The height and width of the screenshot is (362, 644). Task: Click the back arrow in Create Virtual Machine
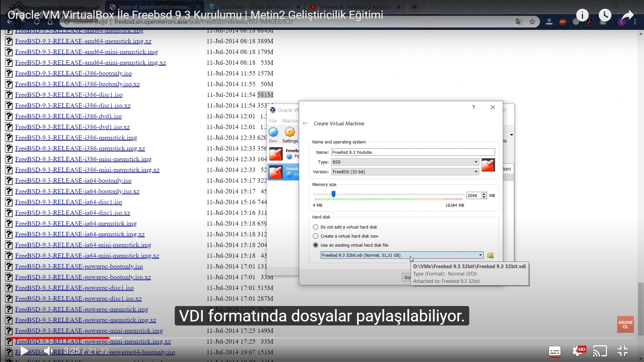[305, 123]
